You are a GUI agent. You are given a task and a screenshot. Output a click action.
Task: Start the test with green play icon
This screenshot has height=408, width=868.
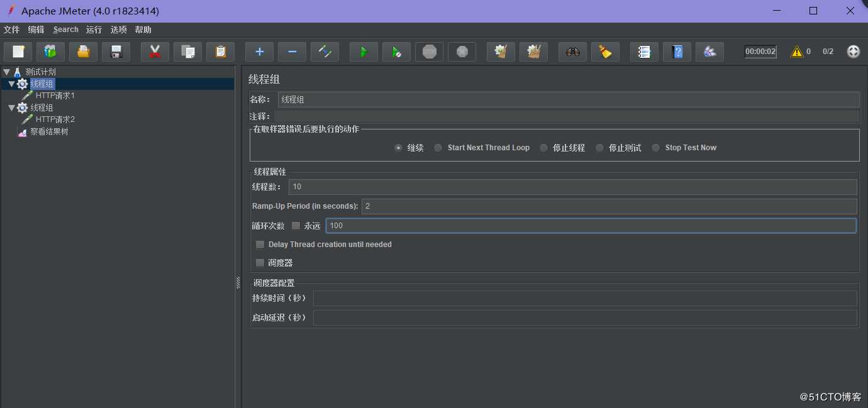(364, 52)
